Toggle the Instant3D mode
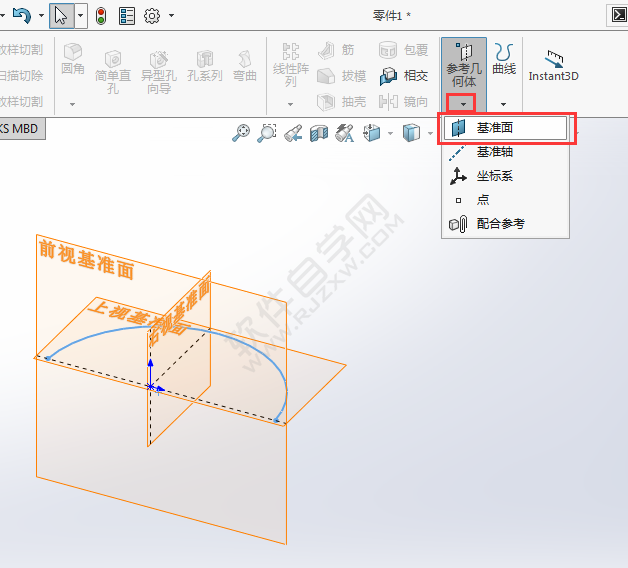This screenshot has width=628, height=568. (554, 66)
